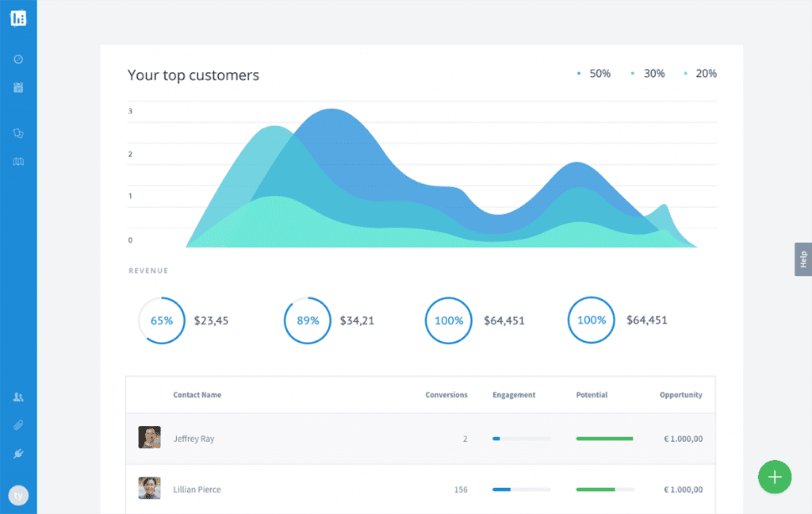Viewport: 812px width, 514px height.
Task: Click the tags icon in sidebar
Action: point(18,133)
